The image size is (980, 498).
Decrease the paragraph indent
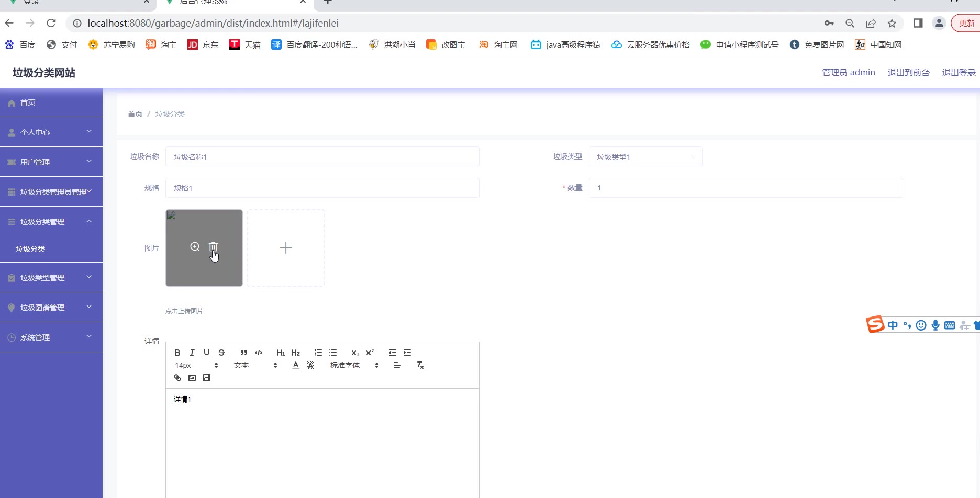click(x=393, y=353)
